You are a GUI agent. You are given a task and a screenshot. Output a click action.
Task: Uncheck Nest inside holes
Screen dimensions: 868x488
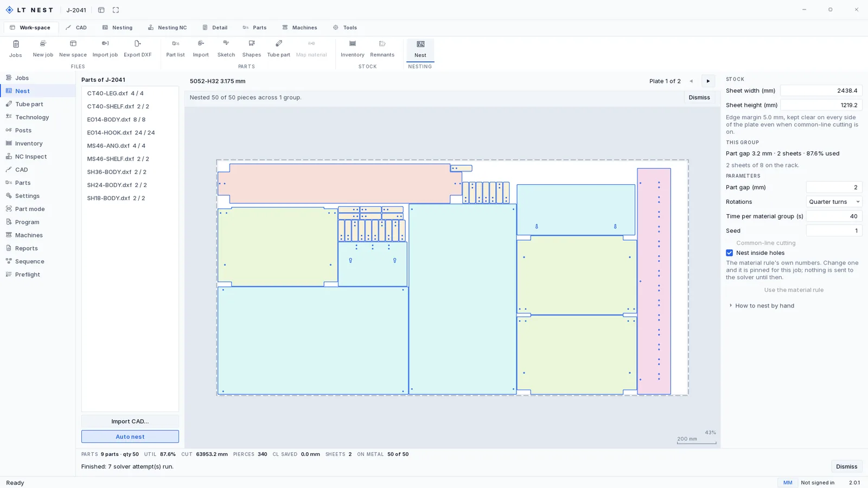tap(729, 253)
